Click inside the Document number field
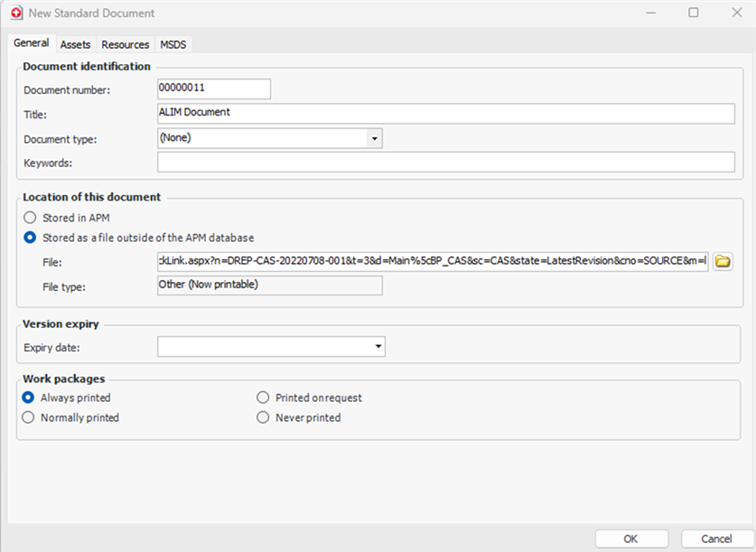 tap(213, 89)
